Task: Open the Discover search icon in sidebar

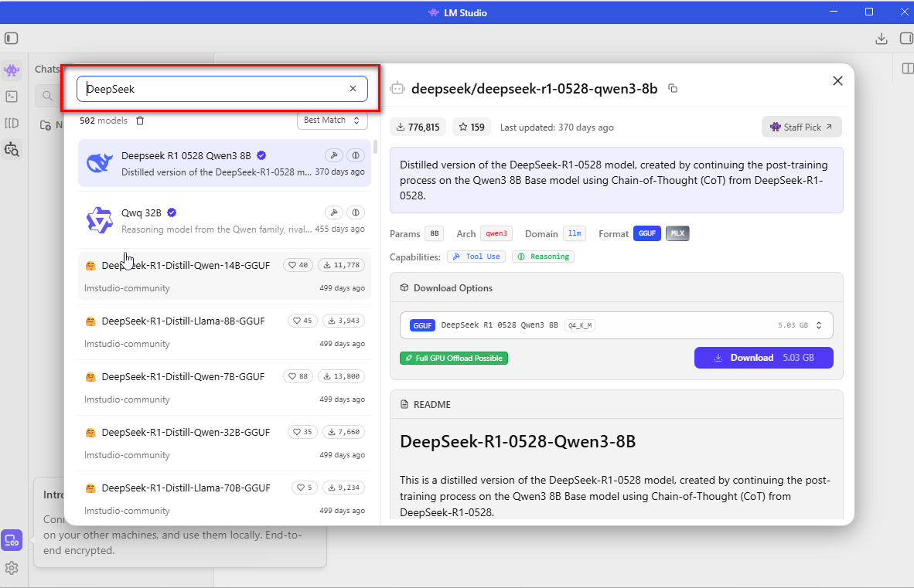Action: [x=12, y=150]
